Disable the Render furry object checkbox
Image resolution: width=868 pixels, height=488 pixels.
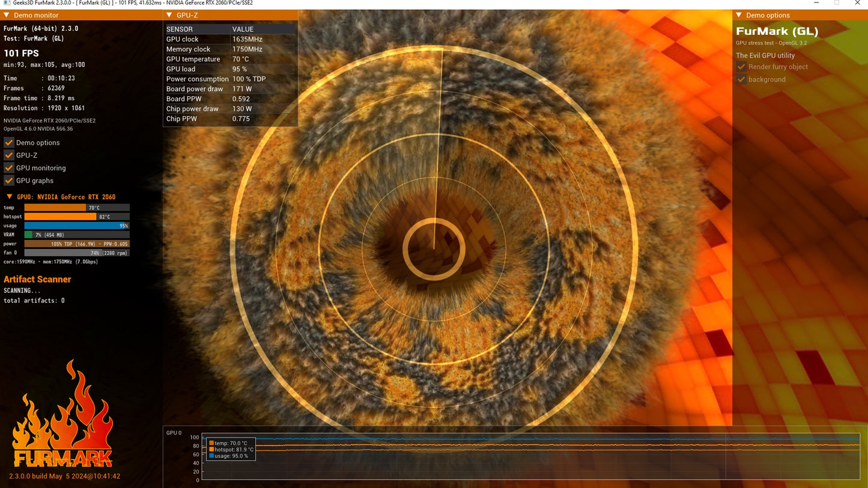coord(741,67)
